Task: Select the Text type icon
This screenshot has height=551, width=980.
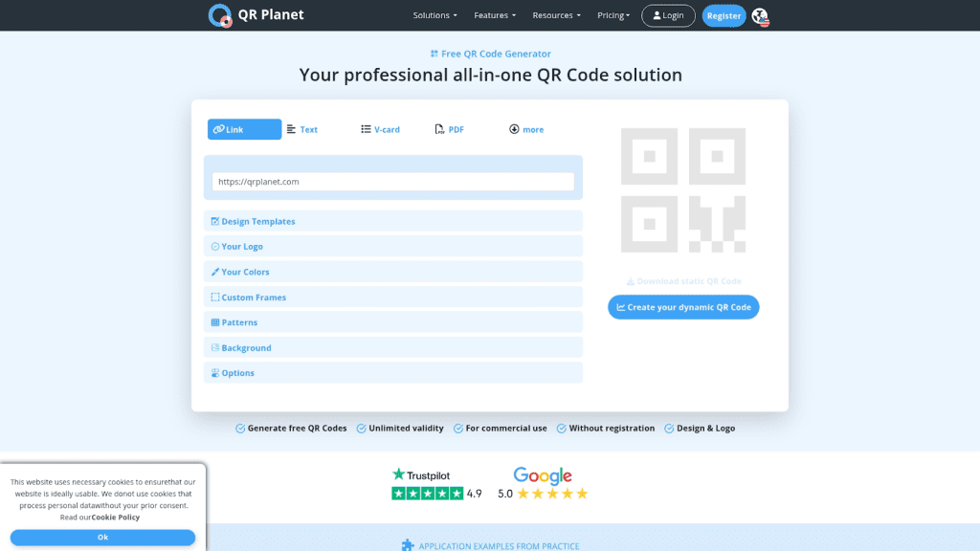Action: (x=291, y=129)
